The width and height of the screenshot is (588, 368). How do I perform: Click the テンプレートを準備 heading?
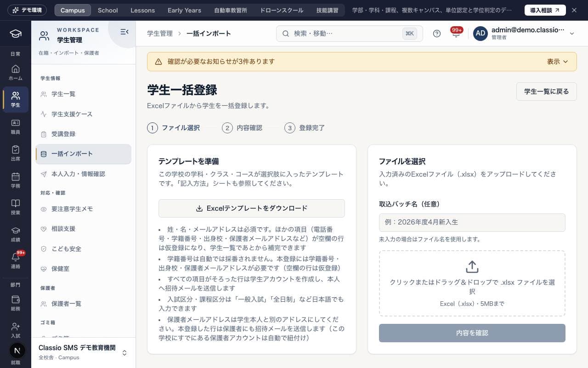tap(188, 161)
